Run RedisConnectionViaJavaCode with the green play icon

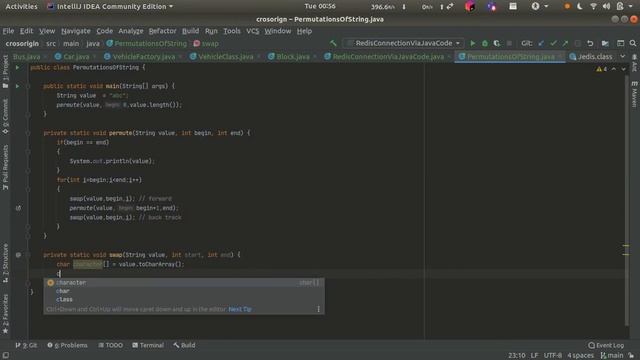(473, 43)
